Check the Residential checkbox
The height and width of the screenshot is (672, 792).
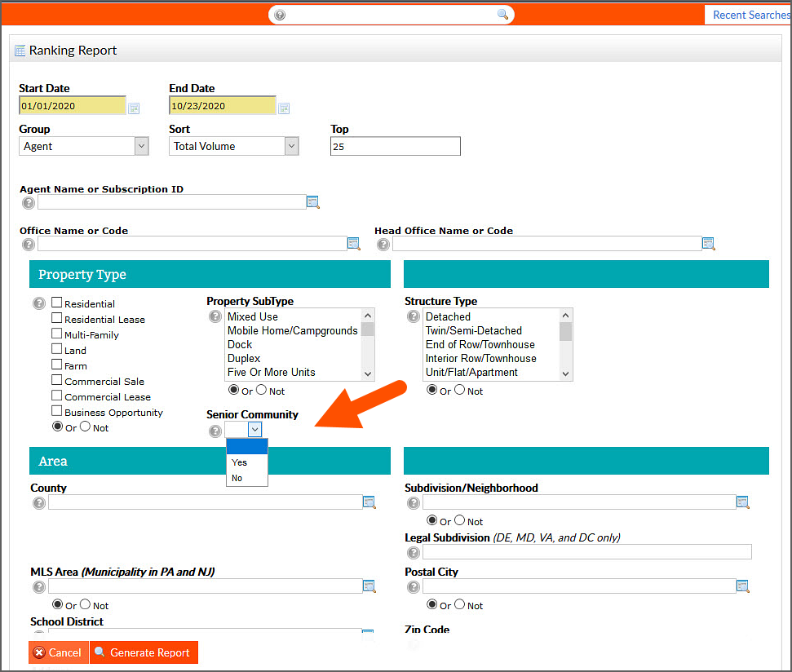point(56,303)
